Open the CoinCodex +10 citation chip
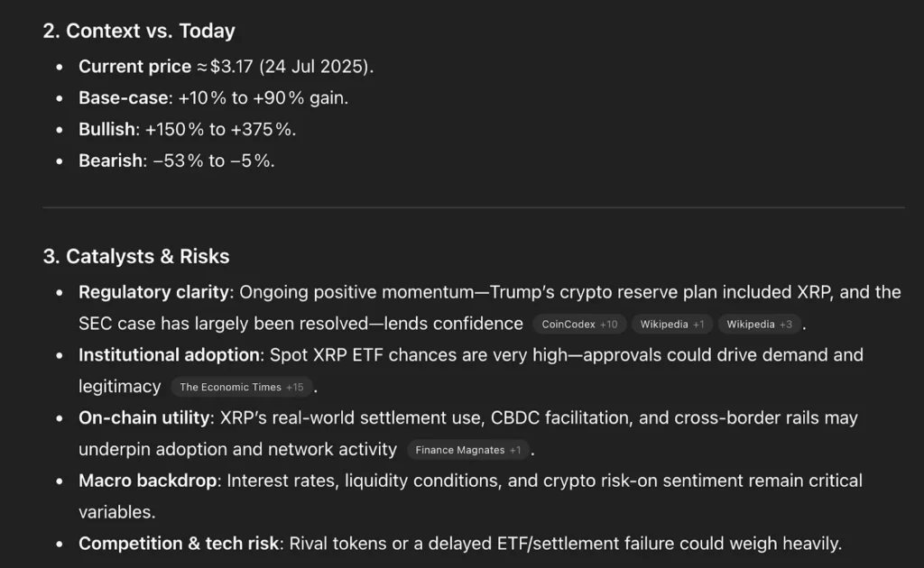 point(579,325)
